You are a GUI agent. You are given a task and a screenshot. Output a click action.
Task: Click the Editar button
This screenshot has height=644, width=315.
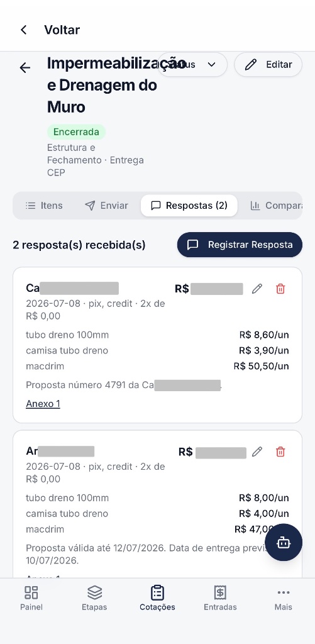(268, 65)
